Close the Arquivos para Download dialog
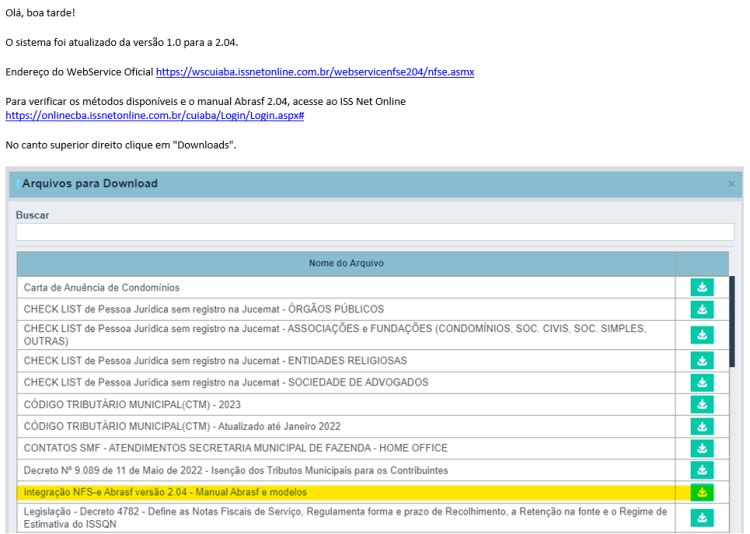 coord(731,184)
